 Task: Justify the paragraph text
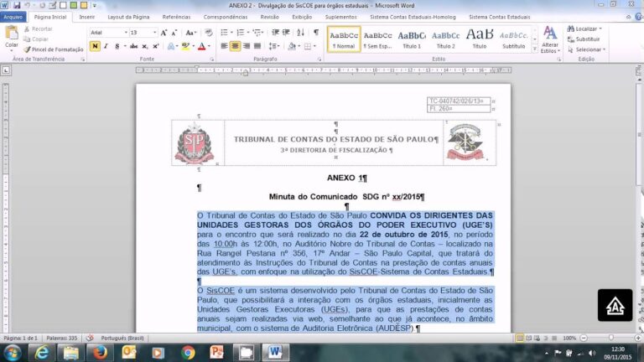pos(257,46)
